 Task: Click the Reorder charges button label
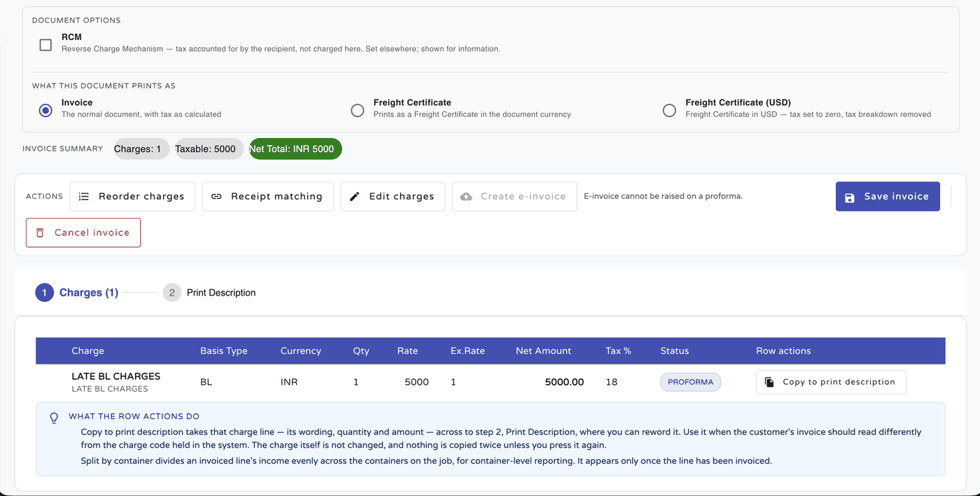pyautogui.click(x=141, y=197)
